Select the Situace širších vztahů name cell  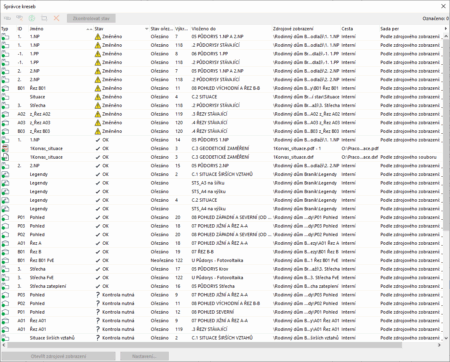click(x=52, y=338)
